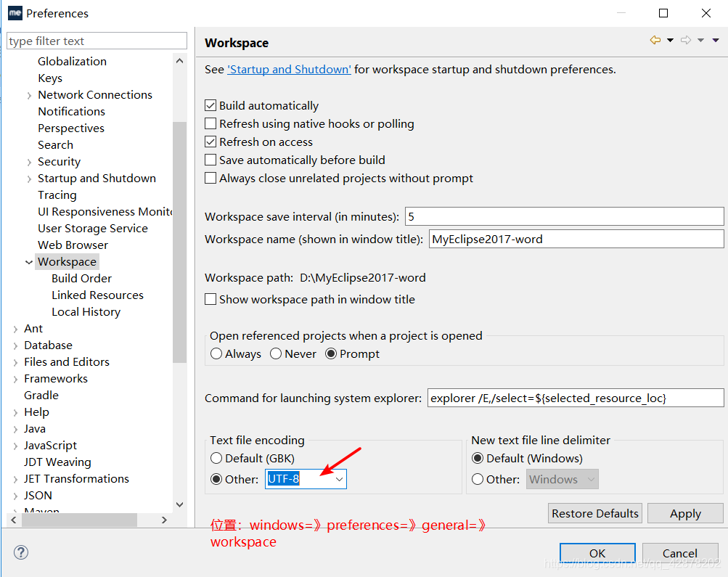
Task: Check Always close unrelated projects without prompt
Action: [210, 178]
